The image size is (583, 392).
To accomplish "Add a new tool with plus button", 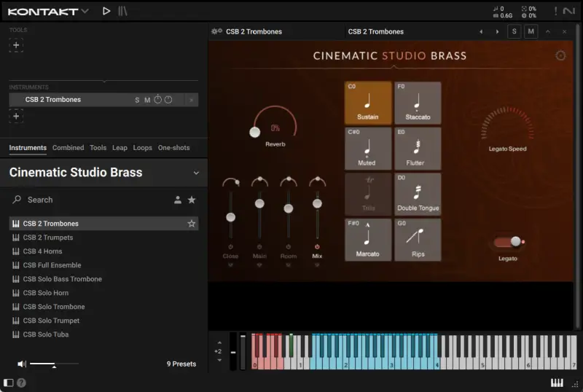I will click(x=16, y=45).
